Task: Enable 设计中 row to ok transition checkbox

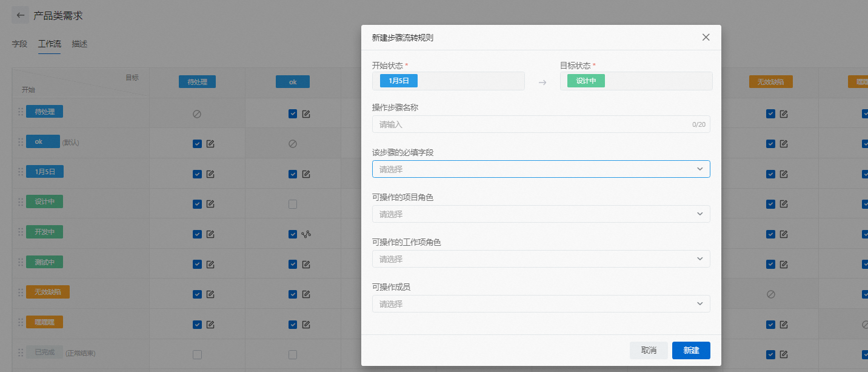Action: click(x=293, y=205)
